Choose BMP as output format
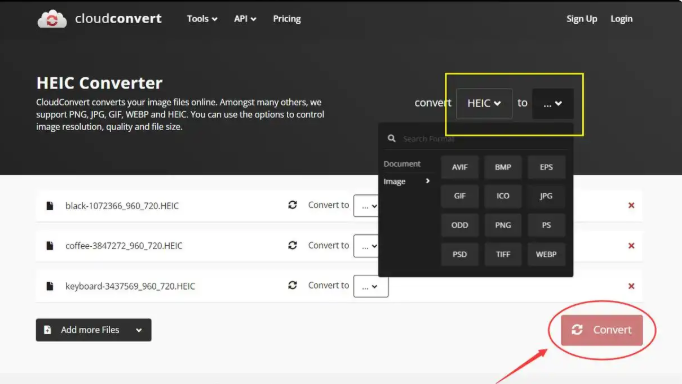 pyautogui.click(x=503, y=167)
